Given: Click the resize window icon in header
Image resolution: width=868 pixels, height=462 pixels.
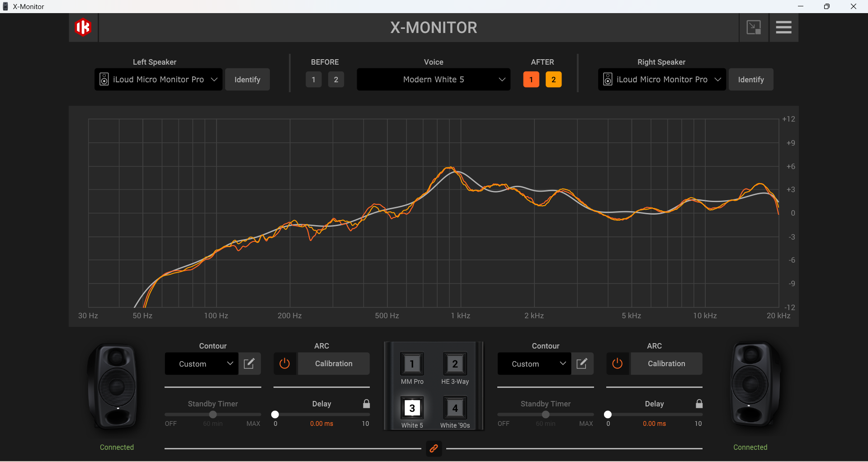Looking at the screenshot, I should [753, 28].
